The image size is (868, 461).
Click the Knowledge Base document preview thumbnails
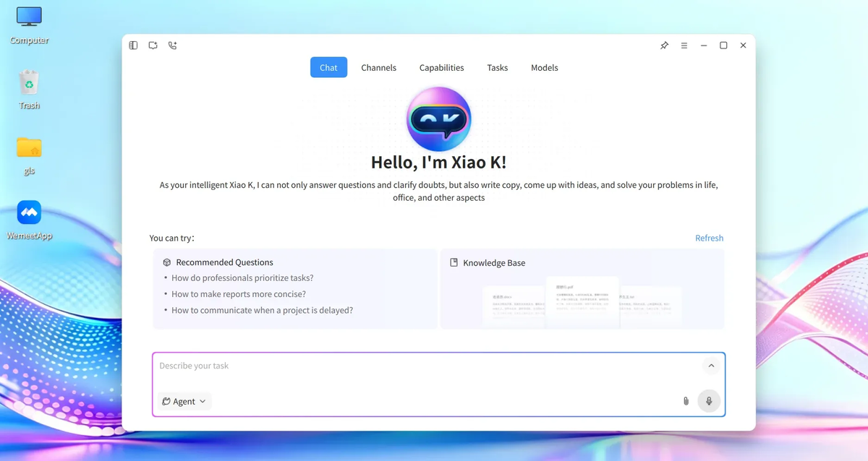point(582,301)
